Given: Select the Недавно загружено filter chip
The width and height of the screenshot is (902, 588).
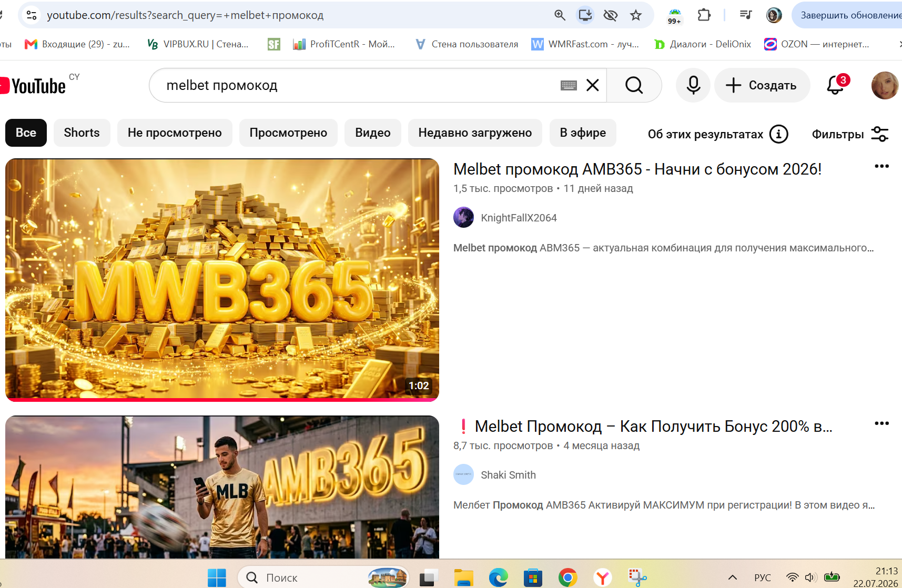Looking at the screenshot, I should (x=475, y=133).
